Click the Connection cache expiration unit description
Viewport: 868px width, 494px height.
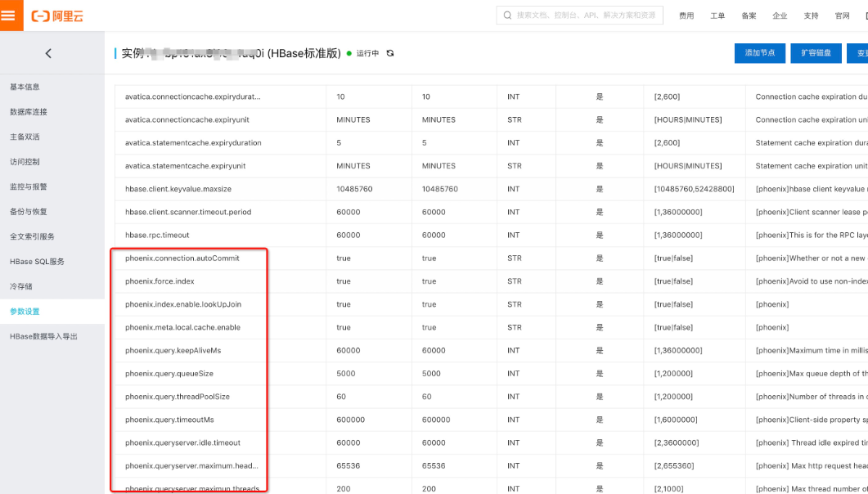(812, 119)
